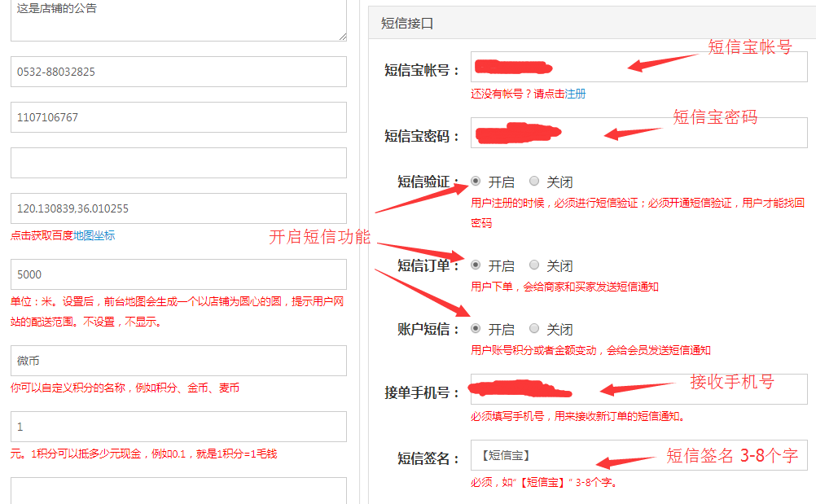Screen dimensions: 816x504
Task: Disable 短信订单 by choosing 关闭
Action: [534, 265]
